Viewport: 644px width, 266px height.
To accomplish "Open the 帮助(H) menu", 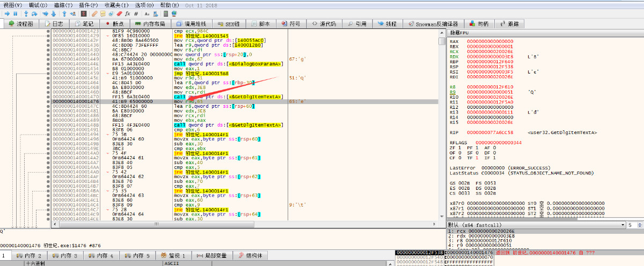I will 170,5.
